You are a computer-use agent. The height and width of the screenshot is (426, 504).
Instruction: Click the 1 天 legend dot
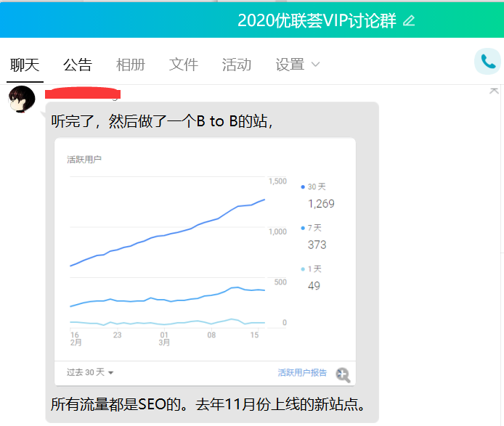click(x=303, y=269)
